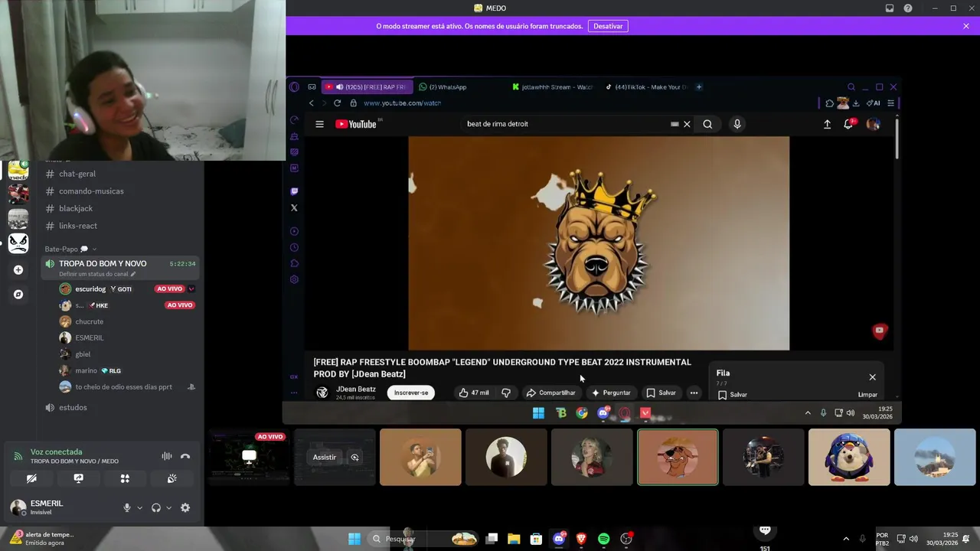This screenshot has width=980, height=551.
Task: Open YouTube hamburger guide menu
Action: point(319,124)
